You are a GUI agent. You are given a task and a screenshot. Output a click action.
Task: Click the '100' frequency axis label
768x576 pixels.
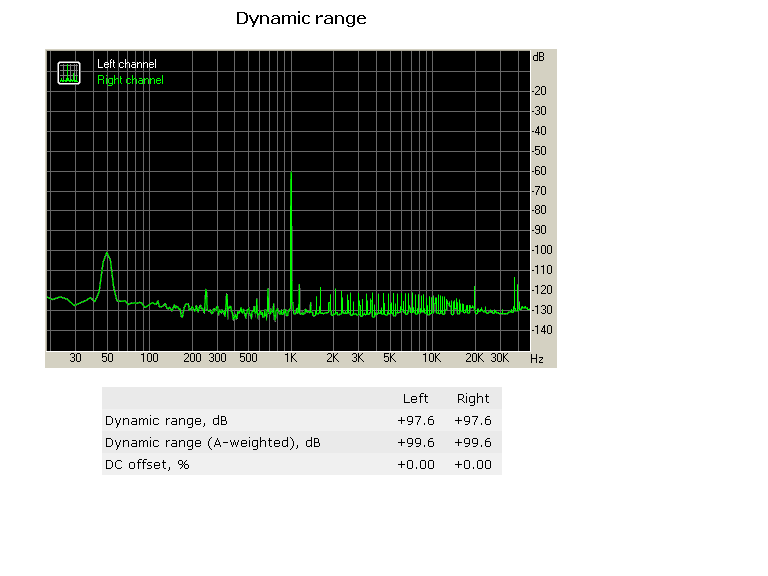[149, 358]
